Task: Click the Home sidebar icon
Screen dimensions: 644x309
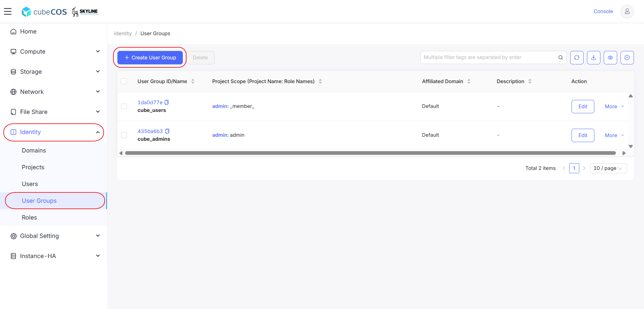Action: [x=13, y=32]
